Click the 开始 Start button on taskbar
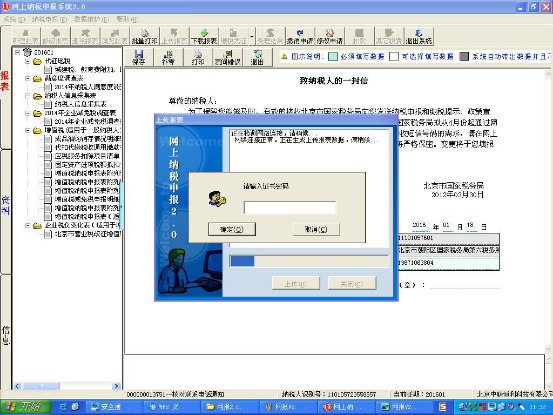The height and width of the screenshot is (415, 553). (x=25, y=407)
